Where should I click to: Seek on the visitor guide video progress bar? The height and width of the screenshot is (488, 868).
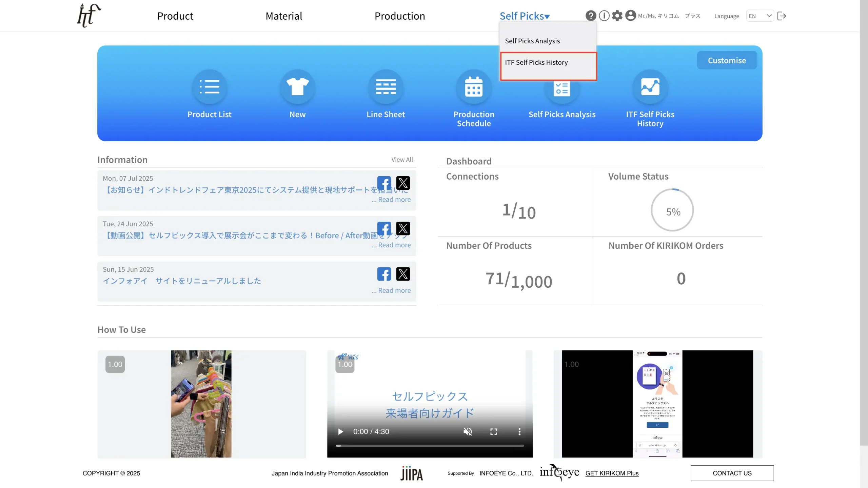(x=430, y=446)
